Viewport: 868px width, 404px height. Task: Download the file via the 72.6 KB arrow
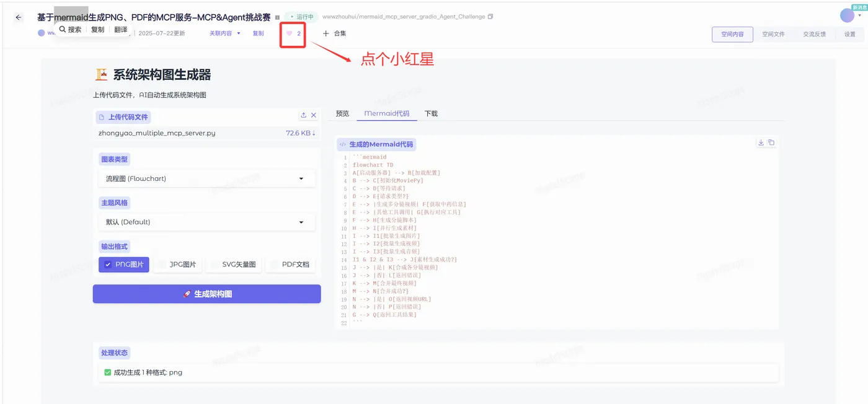301,133
